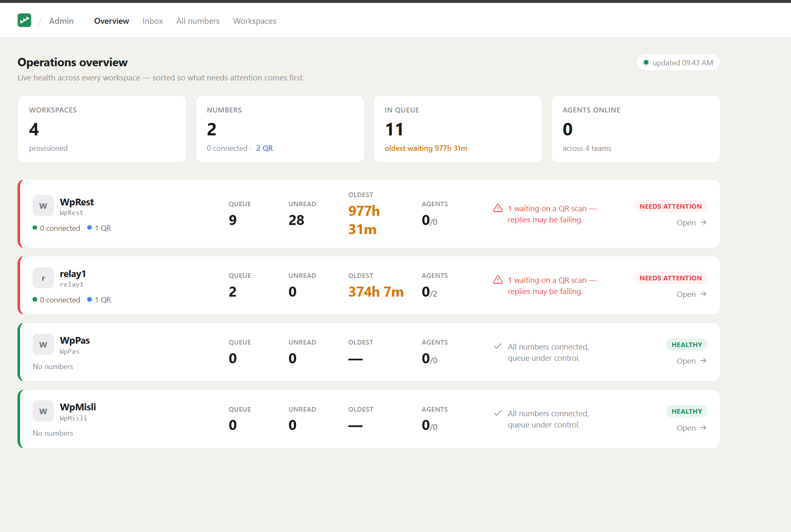This screenshot has width=791, height=532.
Task: Click the unread count 28 for WpRest
Action: pos(296,220)
